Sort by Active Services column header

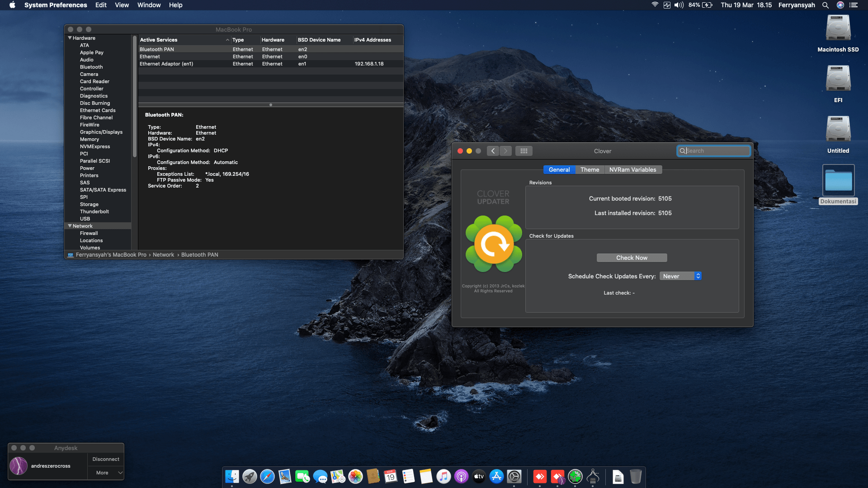[x=184, y=40]
